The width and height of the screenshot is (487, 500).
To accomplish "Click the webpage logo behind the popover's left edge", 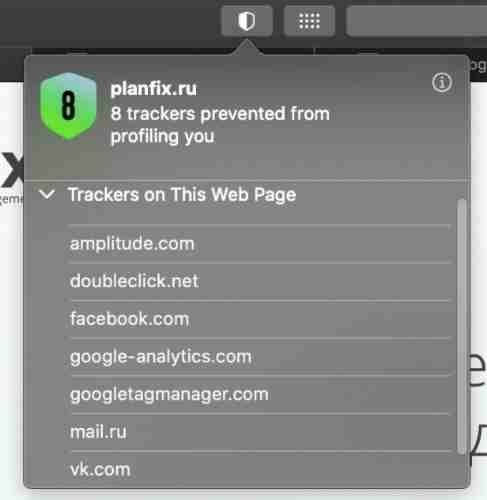I will (12, 170).
